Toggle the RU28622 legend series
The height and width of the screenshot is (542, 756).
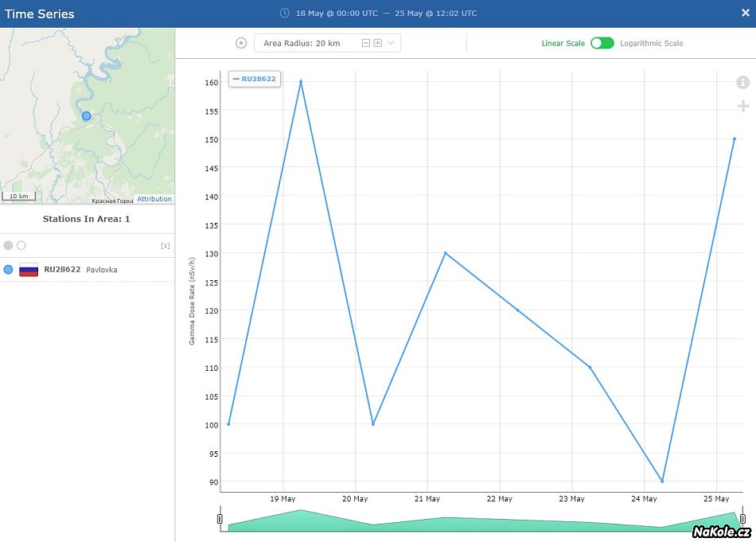(x=255, y=79)
